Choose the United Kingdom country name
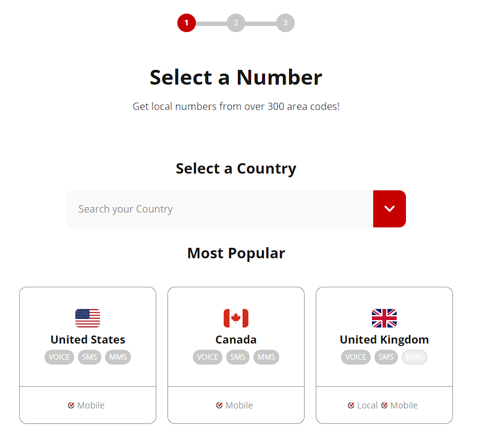 (x=384, y=339)
